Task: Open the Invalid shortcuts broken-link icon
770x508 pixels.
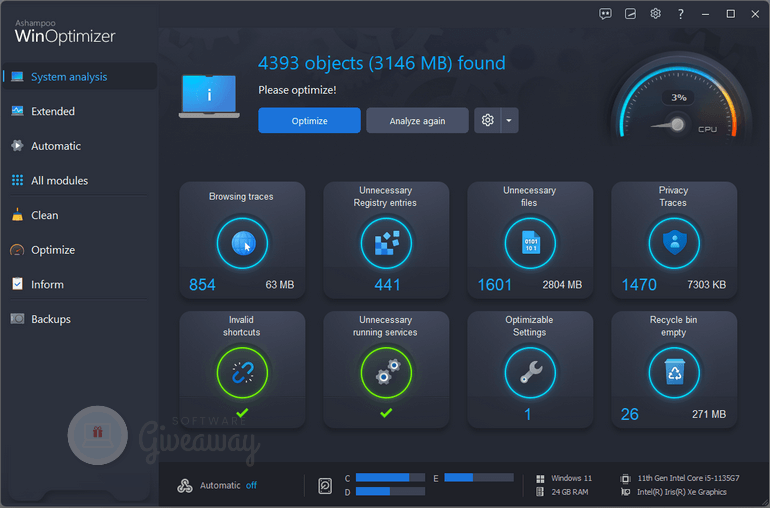Action: click(x=242, y=372)
